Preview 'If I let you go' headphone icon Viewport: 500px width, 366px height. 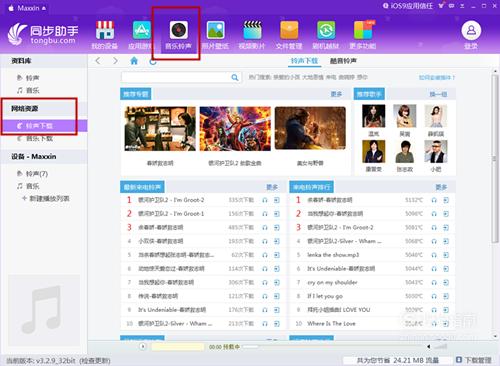434,296
